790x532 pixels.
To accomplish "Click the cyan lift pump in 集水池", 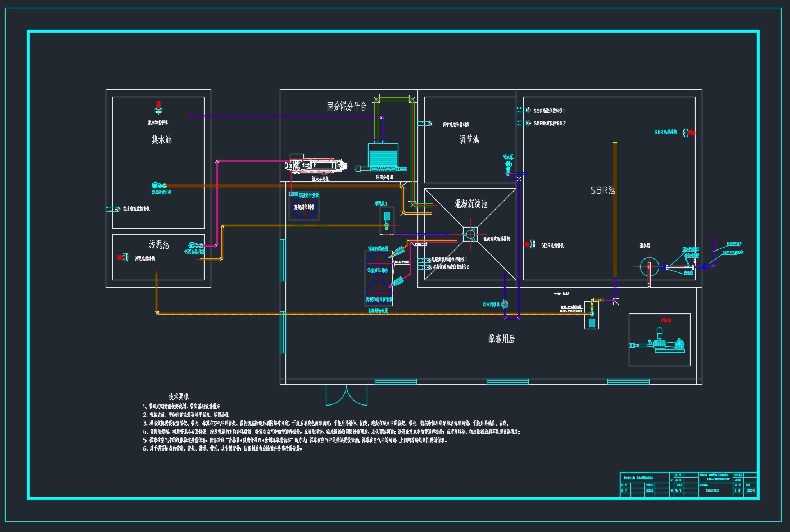I will pyautogui.click(x=158, y=185).
